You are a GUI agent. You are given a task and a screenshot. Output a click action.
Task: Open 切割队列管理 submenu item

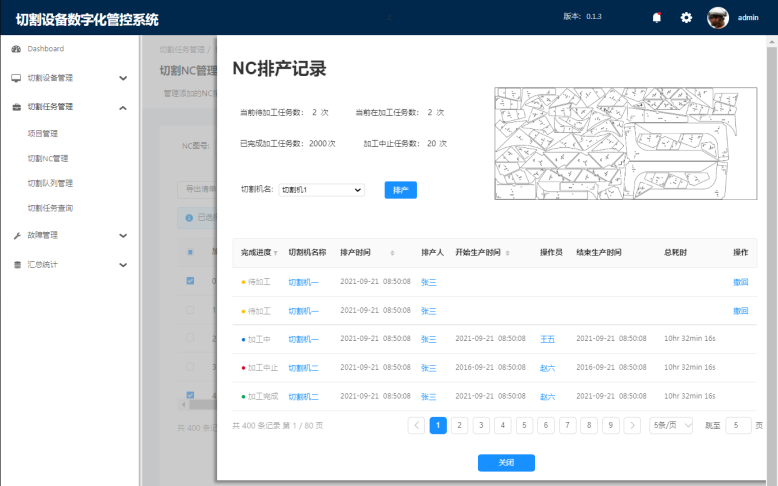click(50, 183)
